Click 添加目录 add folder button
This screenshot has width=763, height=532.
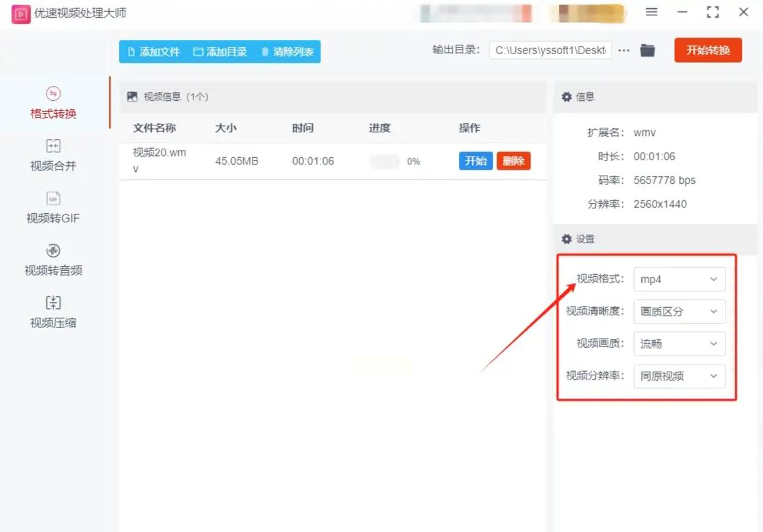click(x=220, y=52)
